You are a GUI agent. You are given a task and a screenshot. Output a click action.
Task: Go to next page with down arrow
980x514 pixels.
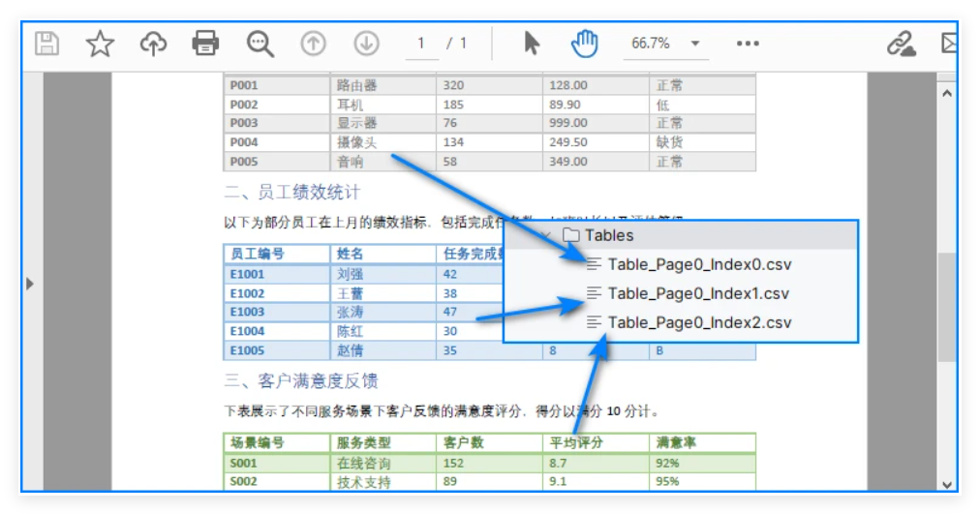[365, 44]
